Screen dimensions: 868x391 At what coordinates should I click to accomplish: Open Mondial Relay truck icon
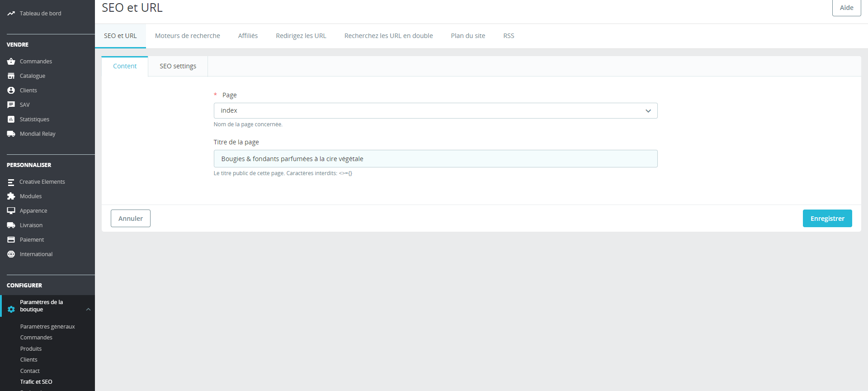point(11,134)
